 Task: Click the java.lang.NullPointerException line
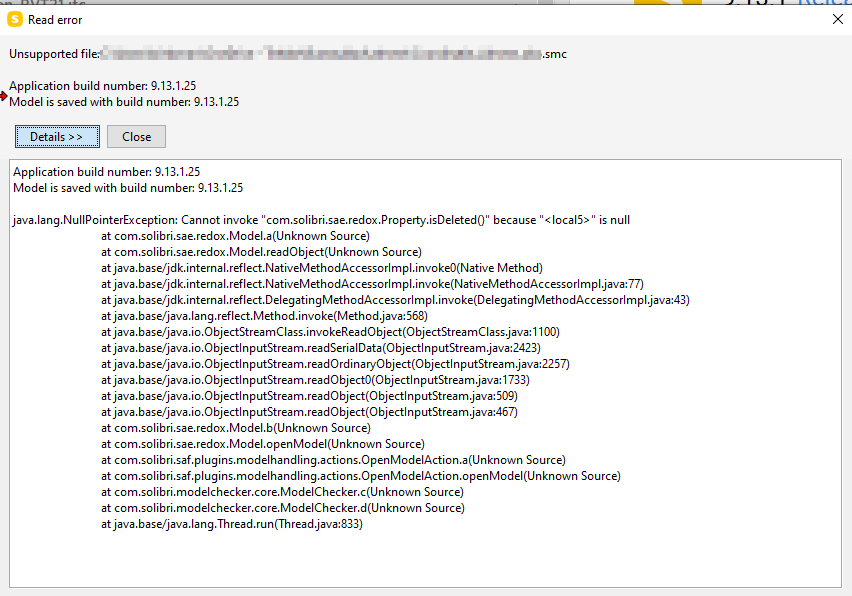(321, 220)
